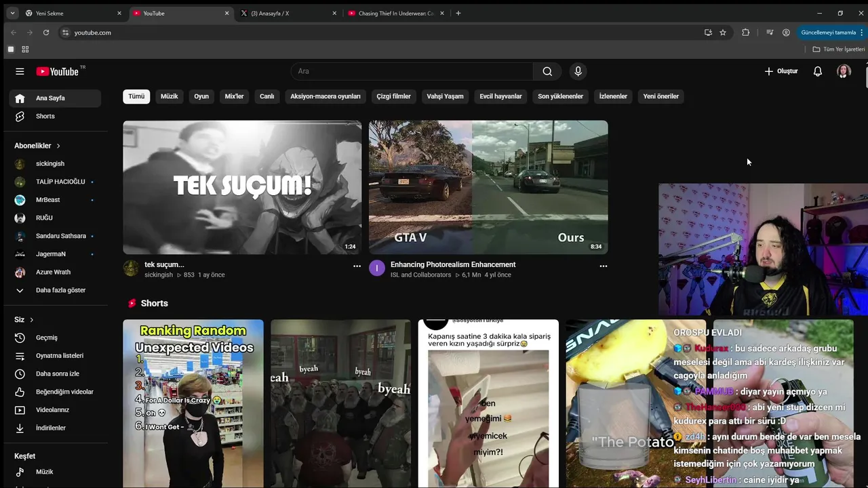The height and width of the screenshot is (488, 868).
Task: Open the TEK SUÇUM video thumbnail
Action: tap(242, 187)
